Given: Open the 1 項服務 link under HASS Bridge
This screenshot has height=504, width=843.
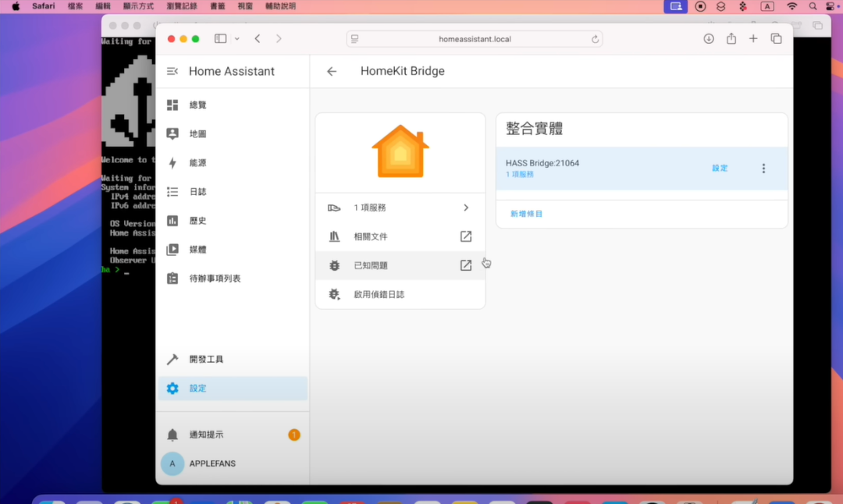Looking at the screenshot, I should 519,175.
